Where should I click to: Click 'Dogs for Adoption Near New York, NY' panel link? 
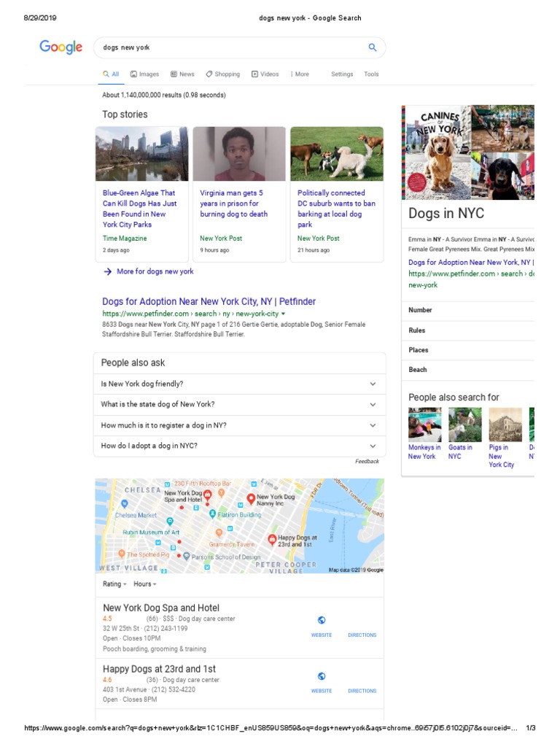(471, 262)
